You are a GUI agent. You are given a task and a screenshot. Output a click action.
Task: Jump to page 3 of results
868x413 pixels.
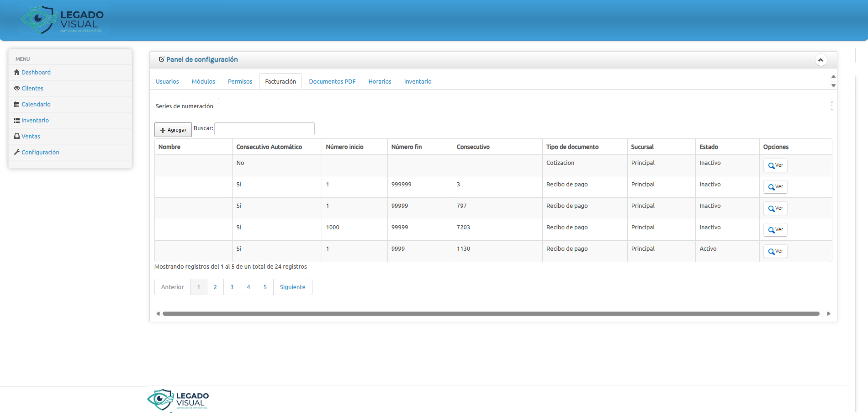232,287
